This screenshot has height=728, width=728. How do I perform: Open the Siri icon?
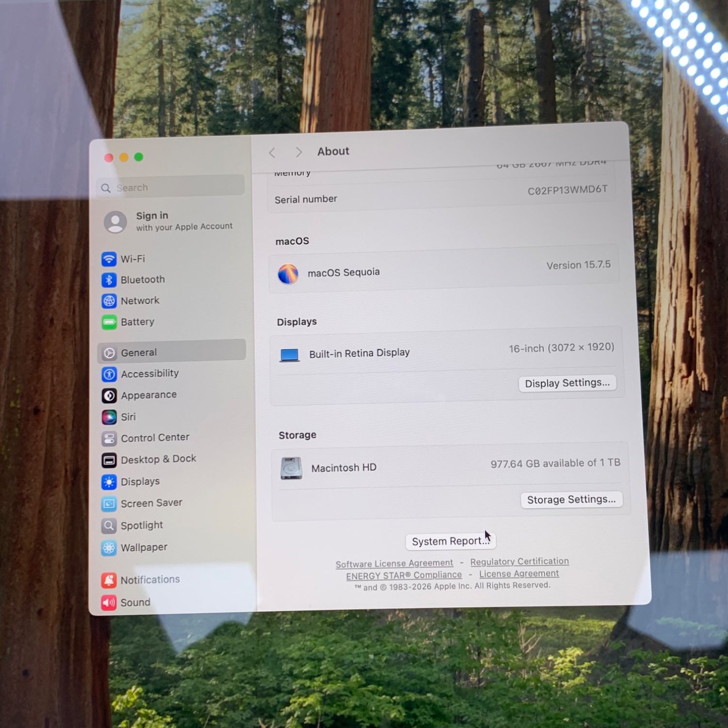(x=109, y=417)
